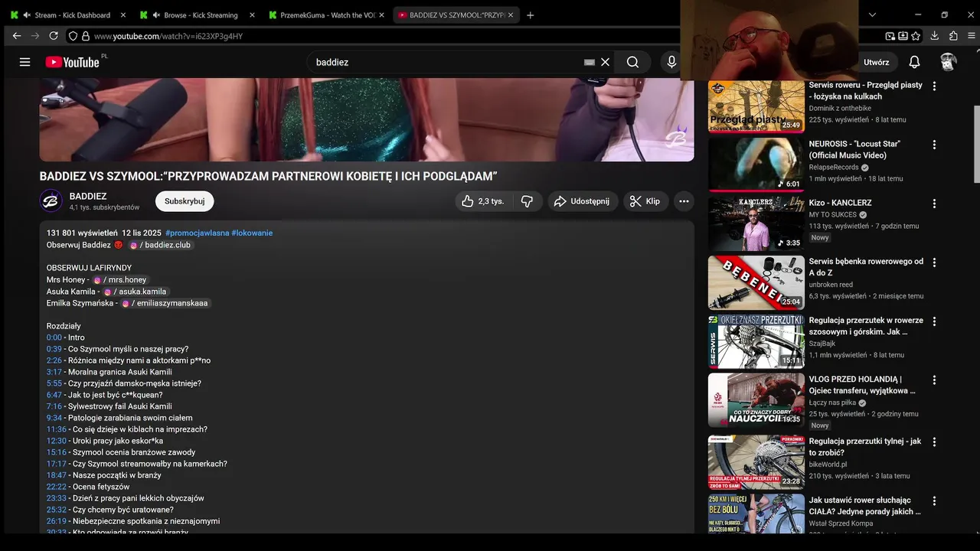Screen dimensions: 980x551
Task: Like the video (2,3 tys.)
Action: (482, 201)
